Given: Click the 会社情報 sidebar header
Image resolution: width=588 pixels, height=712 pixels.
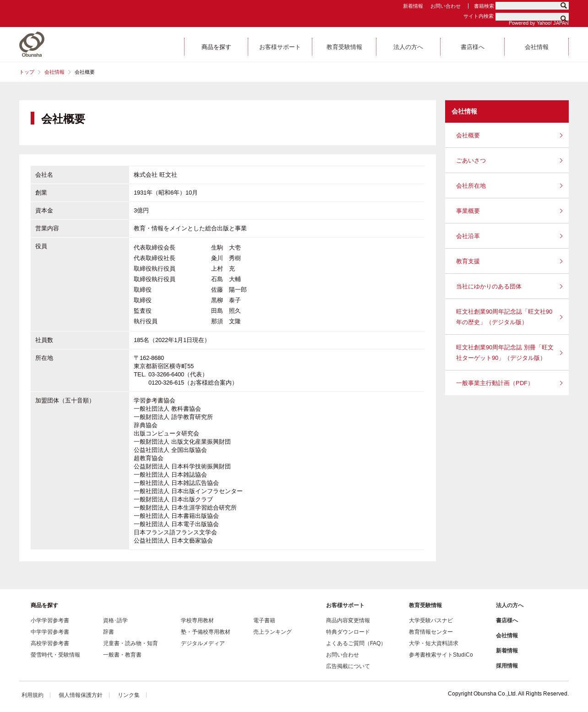Looking at the screenshot, I should tap(507, 111).
